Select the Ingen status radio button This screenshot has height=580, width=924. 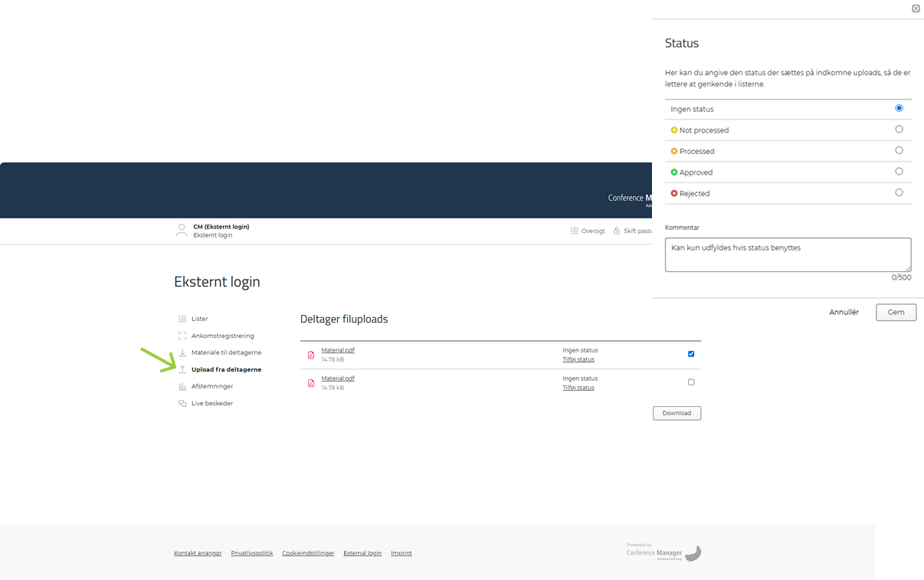pos(899,108)
